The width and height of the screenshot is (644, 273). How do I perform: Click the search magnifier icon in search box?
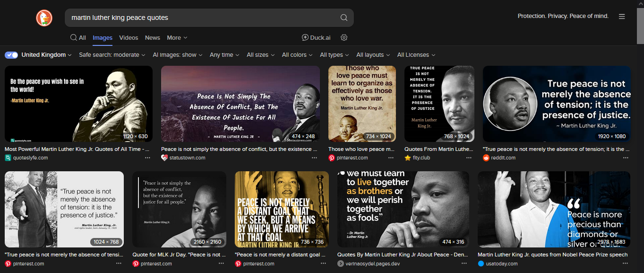point(343,18)
